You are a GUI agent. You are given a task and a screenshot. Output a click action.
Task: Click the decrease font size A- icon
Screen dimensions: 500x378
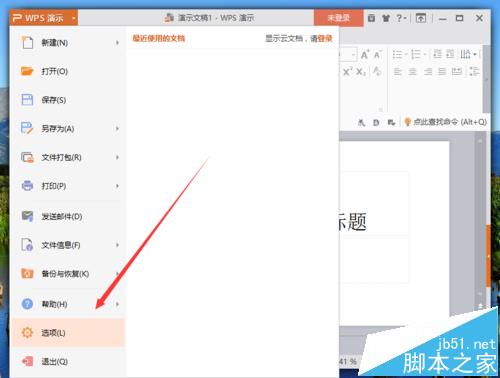pos(377,54)
